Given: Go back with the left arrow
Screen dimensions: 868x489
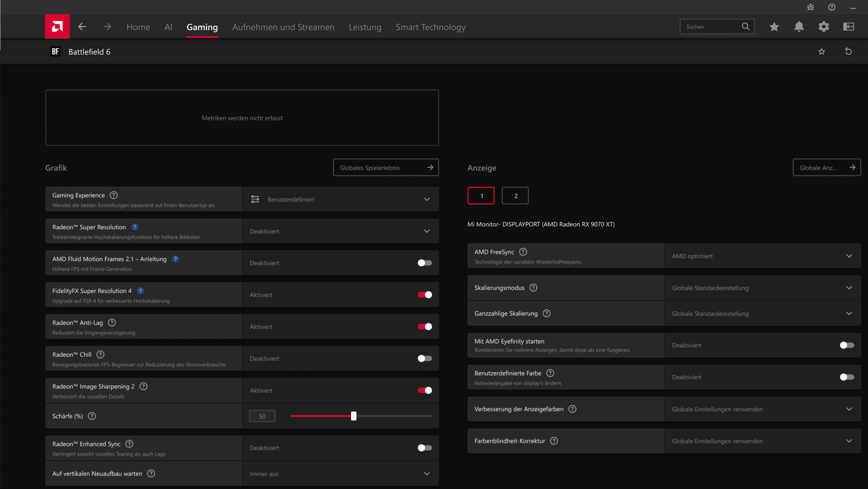Looking at the screenshot, I should click(82, 27).
